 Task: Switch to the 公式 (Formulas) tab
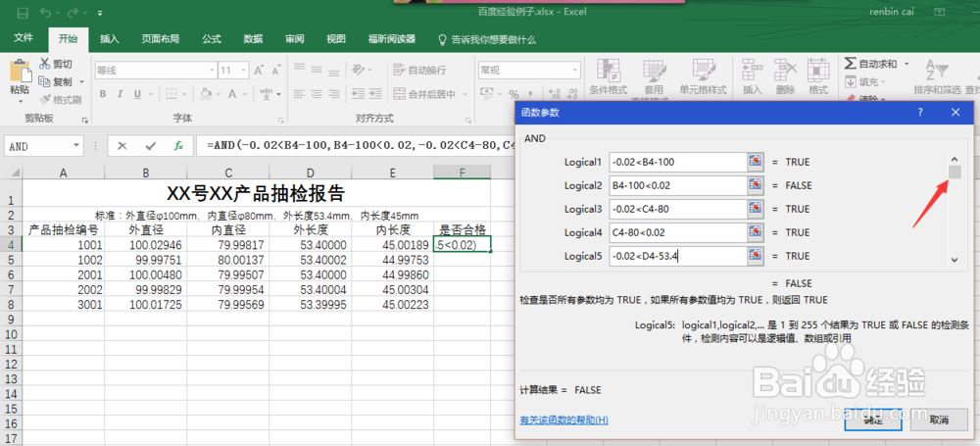[x=212, y=39]
